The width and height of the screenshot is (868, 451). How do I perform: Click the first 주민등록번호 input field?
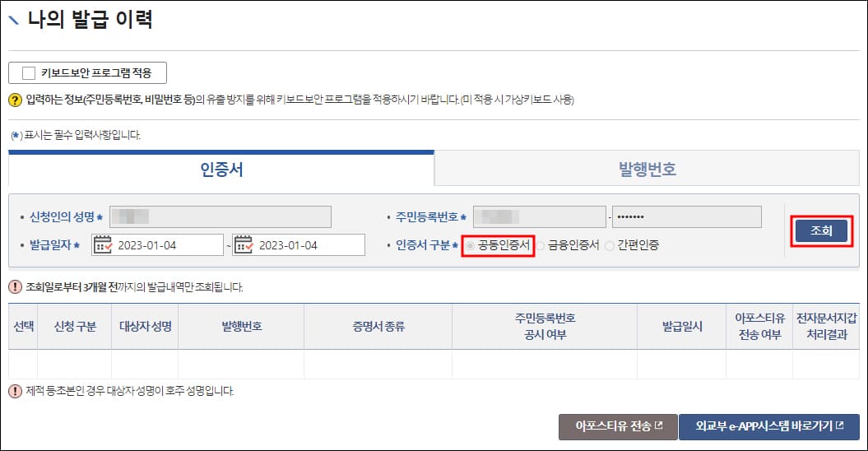(x=540, y=216)
